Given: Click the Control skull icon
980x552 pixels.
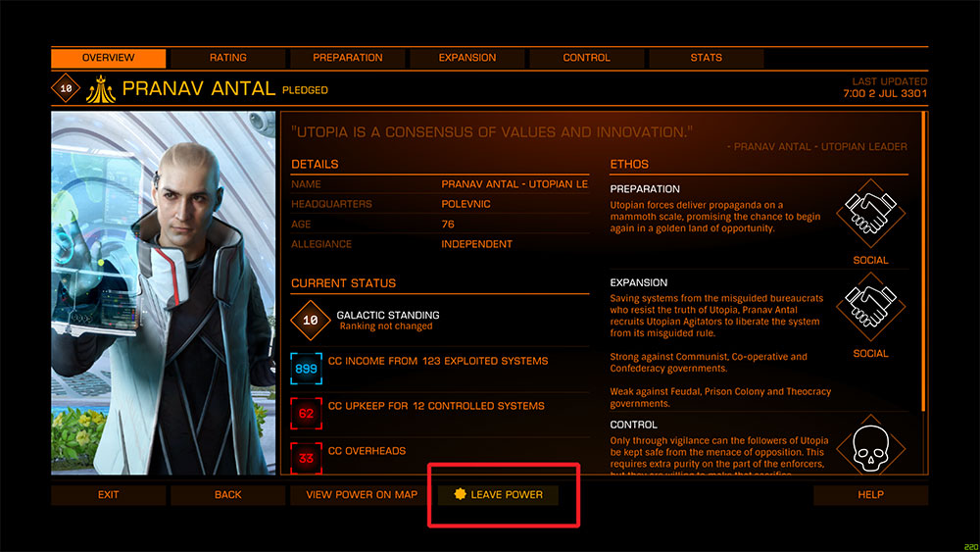Looking at the screenshot, I should (x=870, y=446).
